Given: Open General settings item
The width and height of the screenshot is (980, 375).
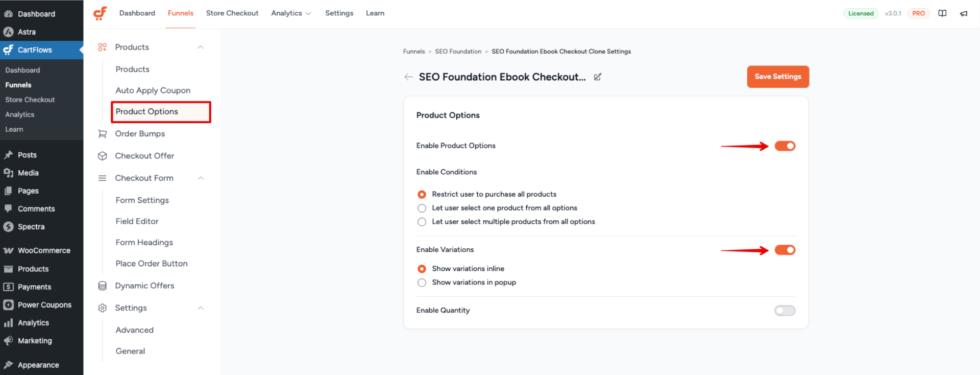Looking at the screenshot, I should [130, 351].
